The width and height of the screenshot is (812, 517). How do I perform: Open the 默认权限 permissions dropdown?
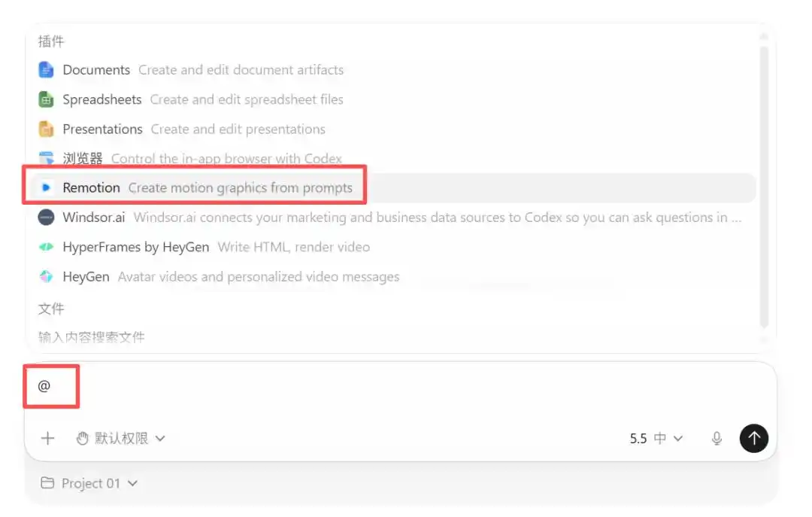pyautogui.click(x=120, y=439)
